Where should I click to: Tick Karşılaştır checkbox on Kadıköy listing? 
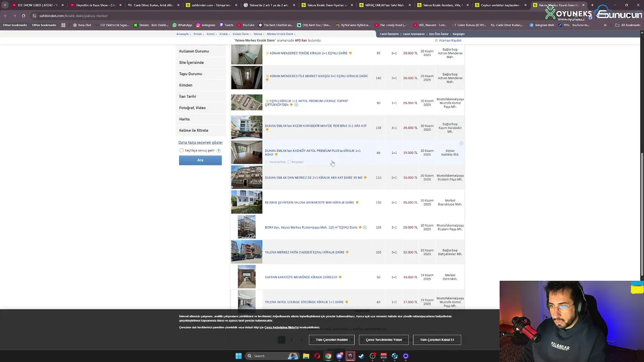click(289, 162)
